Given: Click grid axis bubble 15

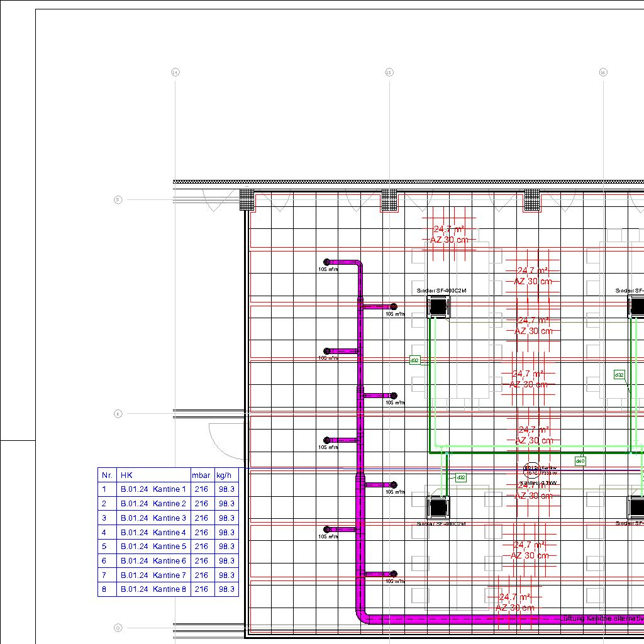Looking at the screenshot, I should [389, 72].
